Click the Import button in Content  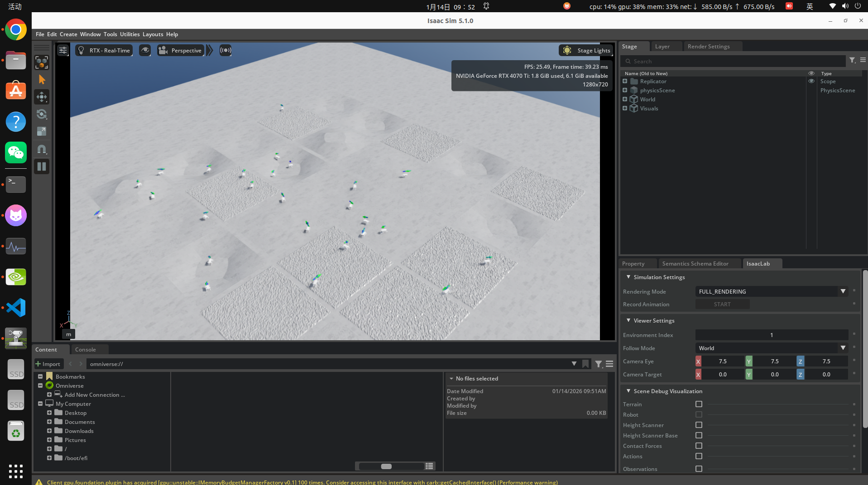(48, 364)
